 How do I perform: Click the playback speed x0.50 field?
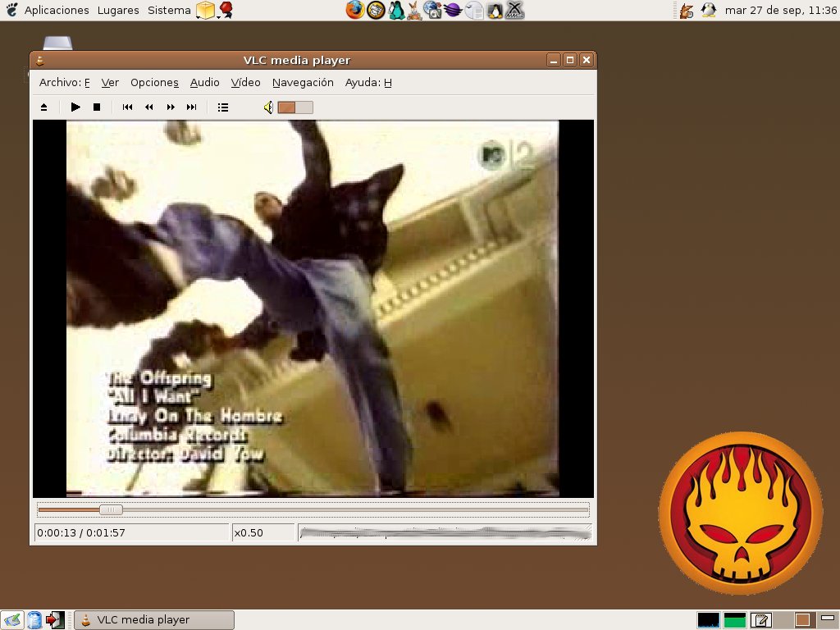click(x=263, y=532)
